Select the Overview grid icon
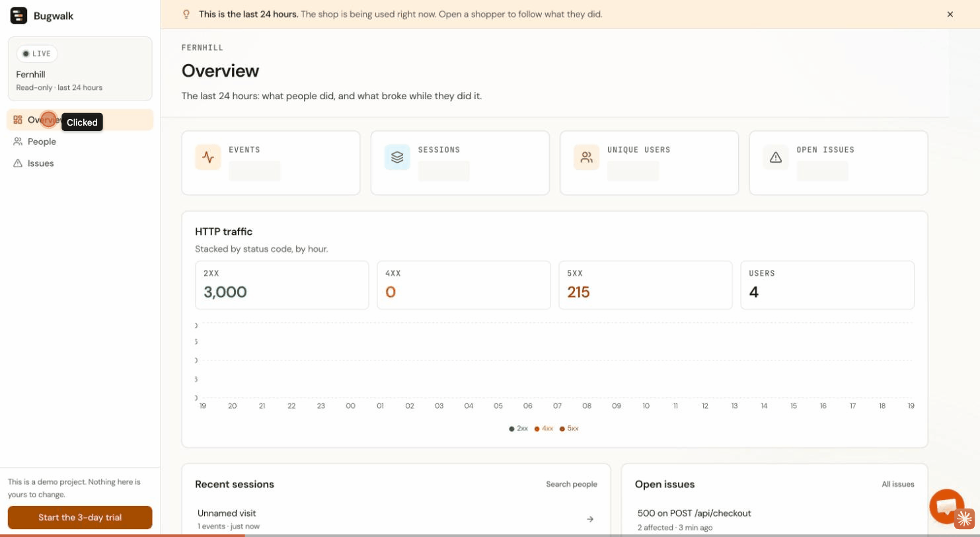The width and height of the screenshot is (980, 537). pyautogui.click(x=18, y=120)
